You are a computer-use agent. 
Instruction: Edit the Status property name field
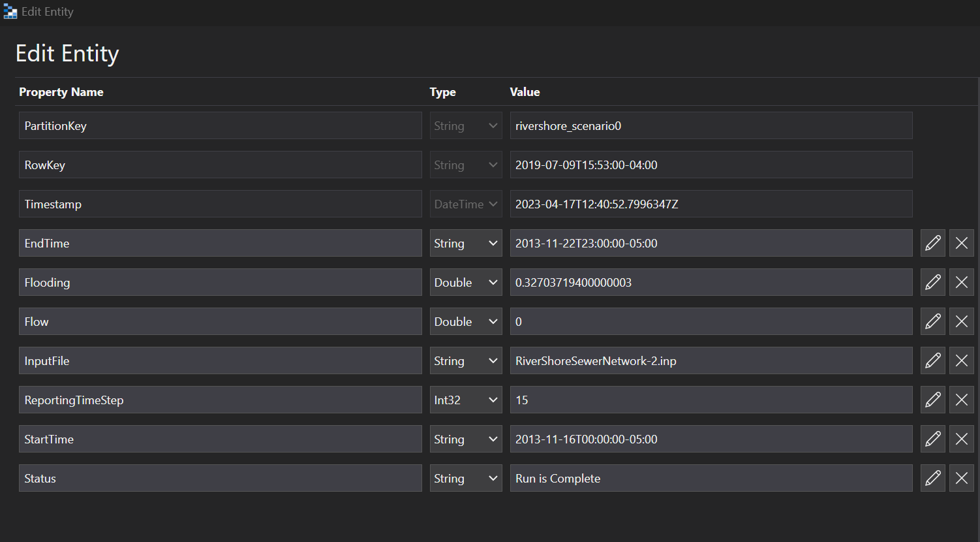[x=221, y=478]
